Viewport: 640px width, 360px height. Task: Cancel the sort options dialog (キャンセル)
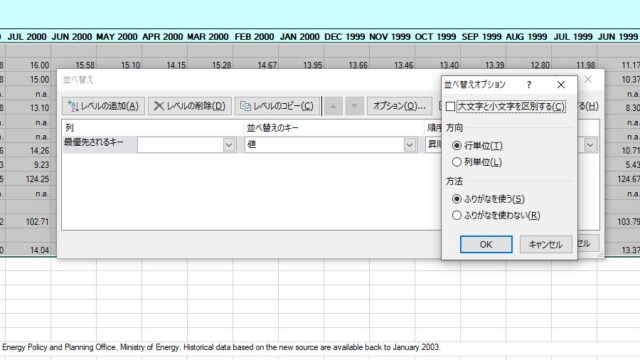coord(546,244)
